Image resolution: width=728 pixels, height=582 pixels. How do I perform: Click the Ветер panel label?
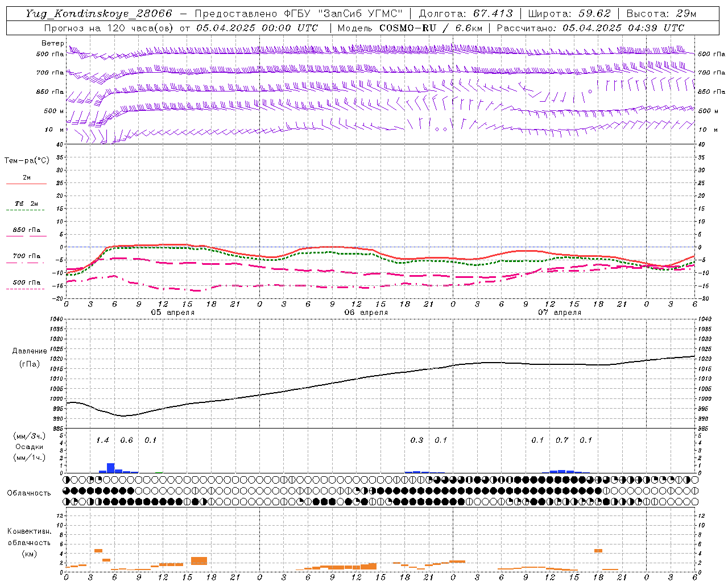tap(53, 43)
